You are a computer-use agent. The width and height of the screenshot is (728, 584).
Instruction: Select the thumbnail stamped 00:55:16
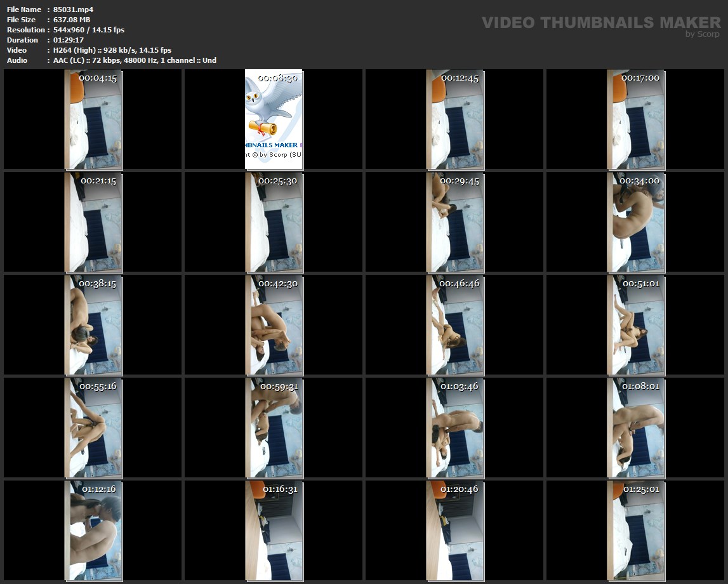point(93,428)
